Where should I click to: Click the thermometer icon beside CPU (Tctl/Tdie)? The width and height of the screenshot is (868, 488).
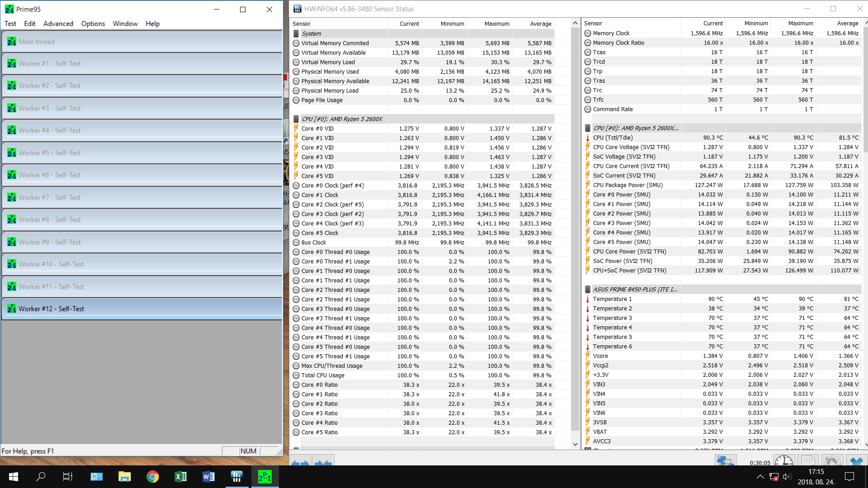pos(588,138)
